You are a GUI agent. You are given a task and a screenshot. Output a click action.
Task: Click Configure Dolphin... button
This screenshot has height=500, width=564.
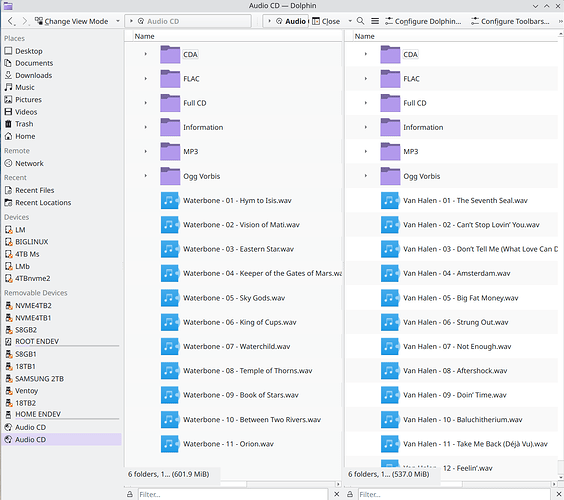423,21
